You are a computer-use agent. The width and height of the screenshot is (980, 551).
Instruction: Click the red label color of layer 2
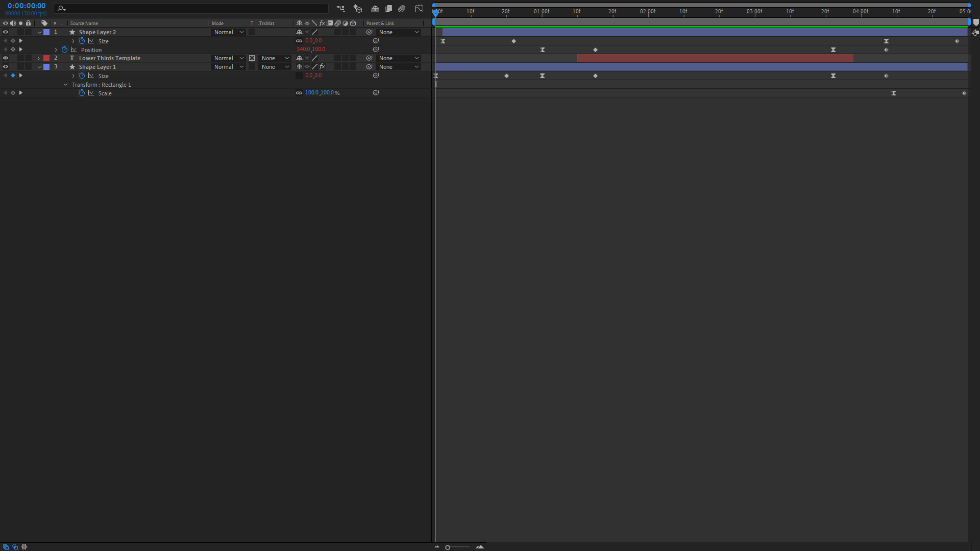tap(46, 58)
